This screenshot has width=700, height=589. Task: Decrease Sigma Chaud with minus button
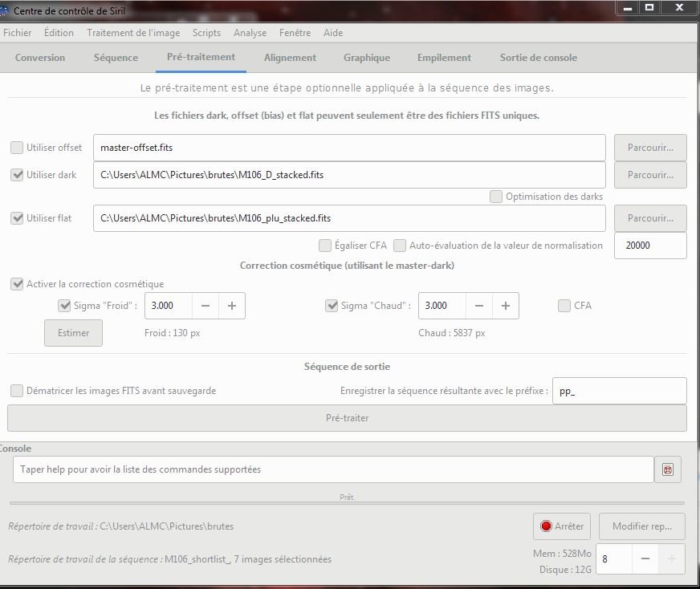coord(479,306)
